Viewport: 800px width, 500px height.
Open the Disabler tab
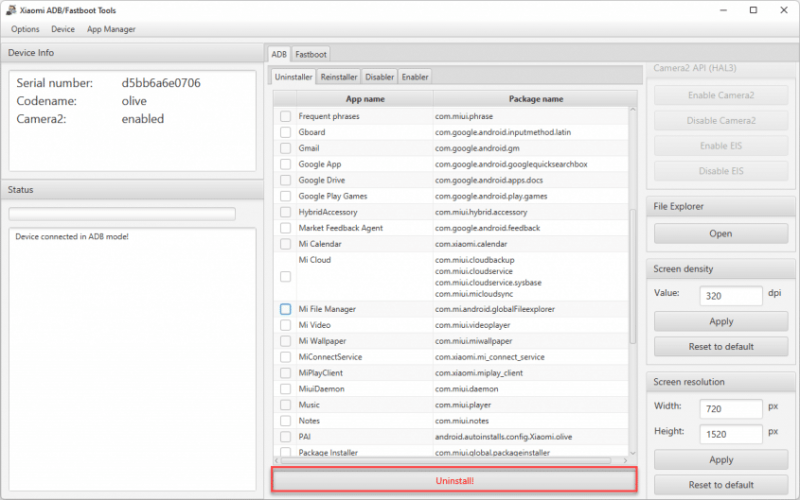pos(380,77)
